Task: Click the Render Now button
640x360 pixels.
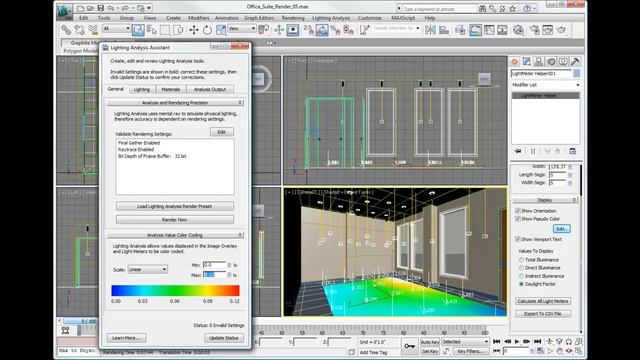Action: click(x=175, y=220)
